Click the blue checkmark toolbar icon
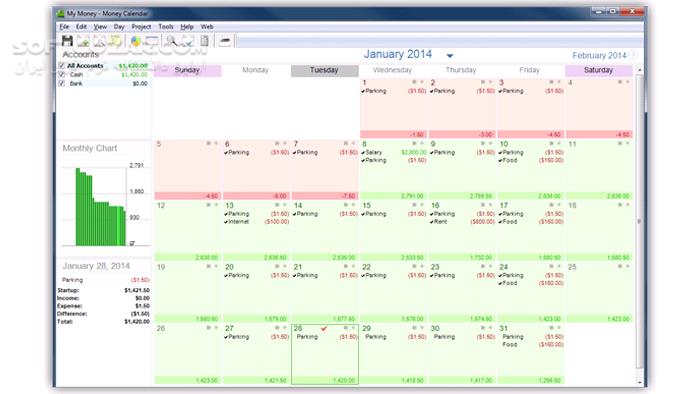The width and height of the screenshot is (700, 394). click(x=188, y=41)
